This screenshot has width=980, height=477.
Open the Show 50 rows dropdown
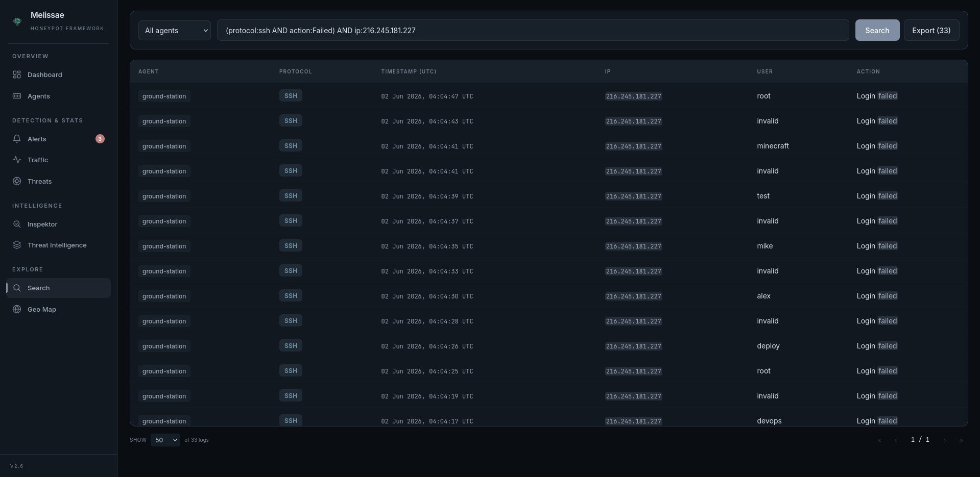(165, 440)
